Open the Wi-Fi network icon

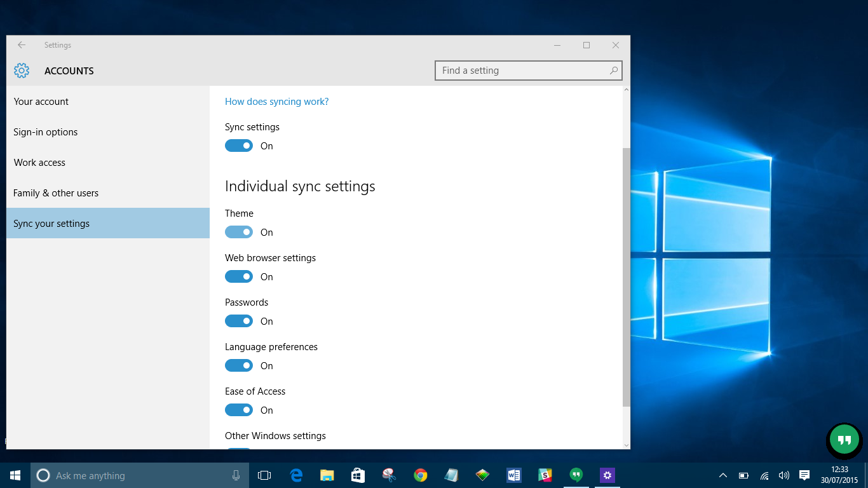click(x=764, y=475)
